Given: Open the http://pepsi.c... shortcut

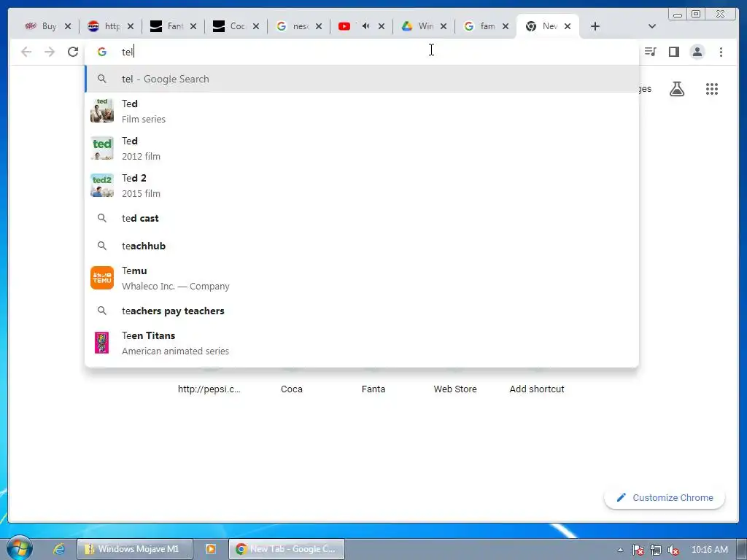Looking at the screenshot, I should (209, 389).
